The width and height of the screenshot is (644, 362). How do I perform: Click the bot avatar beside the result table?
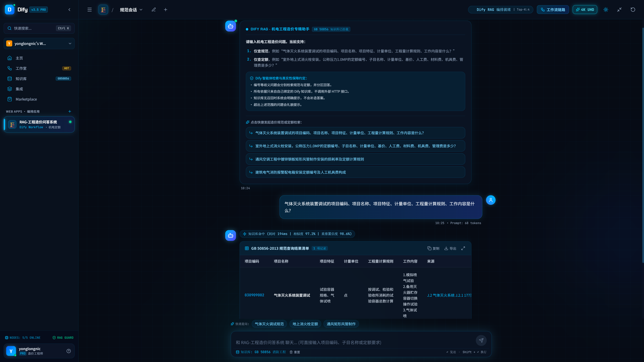[230, 236]
